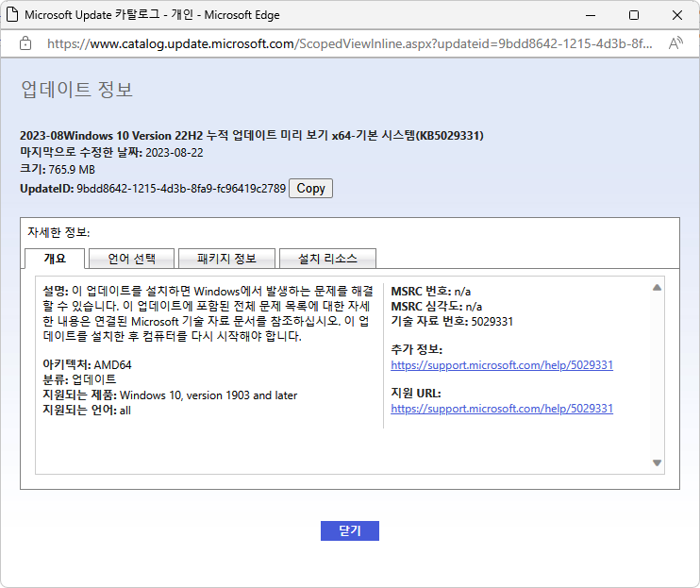Image resolution: width=700 pixels, height=588 pixels.
Task: Click the Read aloud icon in address bar
Action: 675,43
